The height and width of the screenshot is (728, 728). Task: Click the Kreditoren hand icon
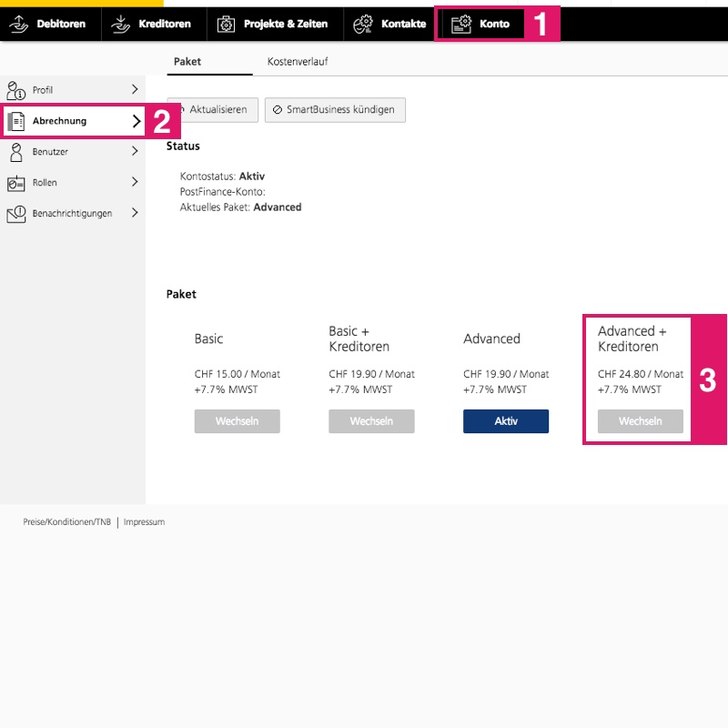[x=120, y=24]
